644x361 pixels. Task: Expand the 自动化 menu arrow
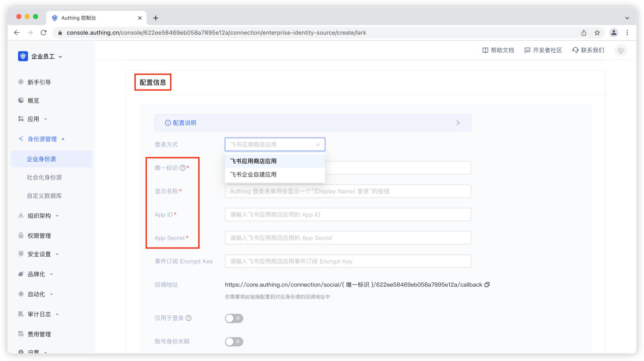[51, 294]
